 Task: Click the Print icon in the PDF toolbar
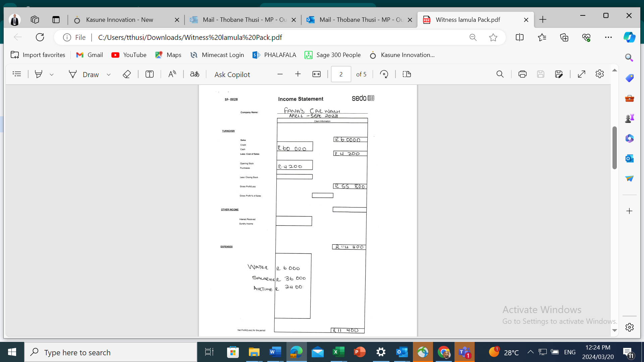522,74
